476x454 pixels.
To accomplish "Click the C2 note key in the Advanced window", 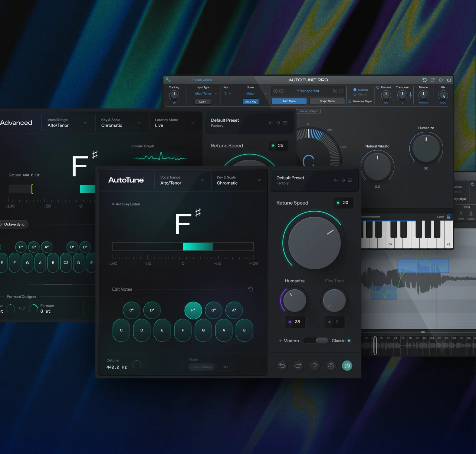I will (66, 263).
